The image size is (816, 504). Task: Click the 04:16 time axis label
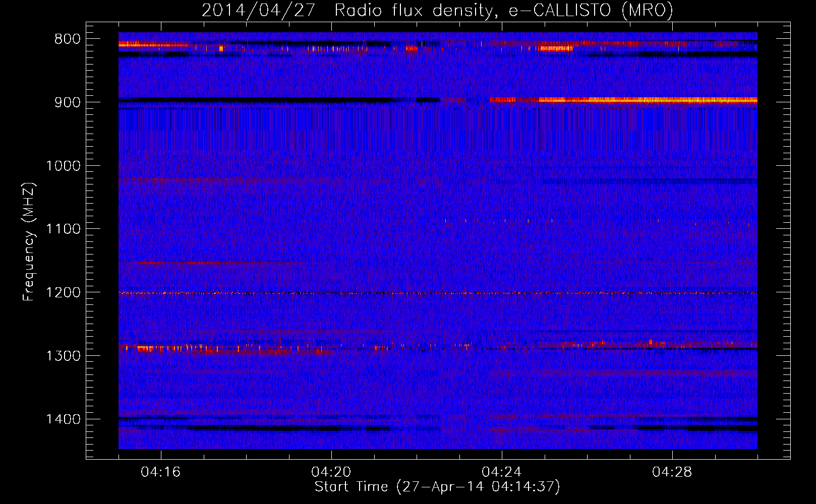pyautogui.click(x=161, y=472)
